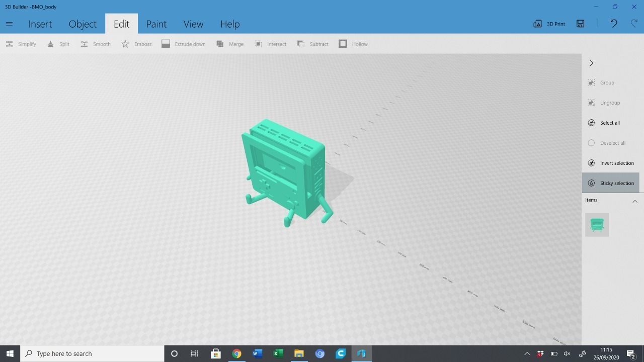Click the 3D Builder taskbar icon

pyautogui.click(x=361, y=353)
